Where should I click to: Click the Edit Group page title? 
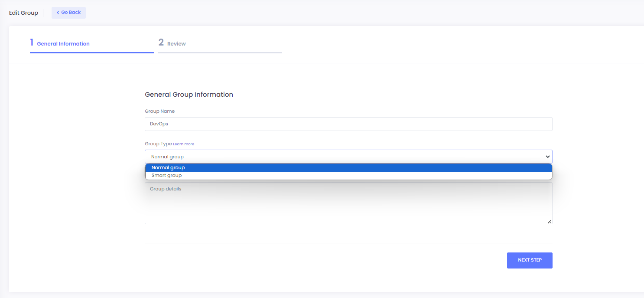click(23, 13)
